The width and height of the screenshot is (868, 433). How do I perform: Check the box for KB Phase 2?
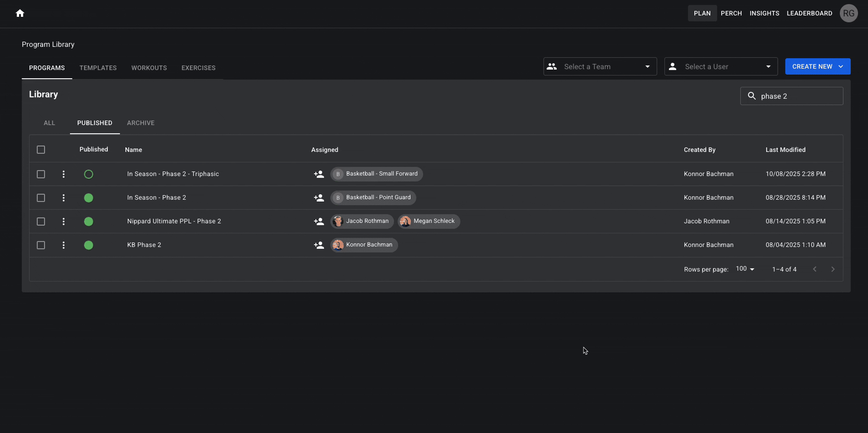coord(41,245)
